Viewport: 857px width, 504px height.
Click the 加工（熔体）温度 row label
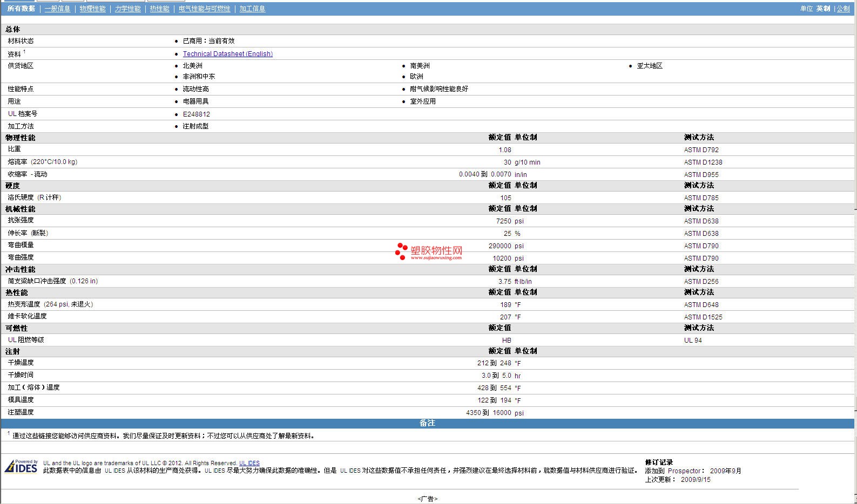[x=33, y=387]
